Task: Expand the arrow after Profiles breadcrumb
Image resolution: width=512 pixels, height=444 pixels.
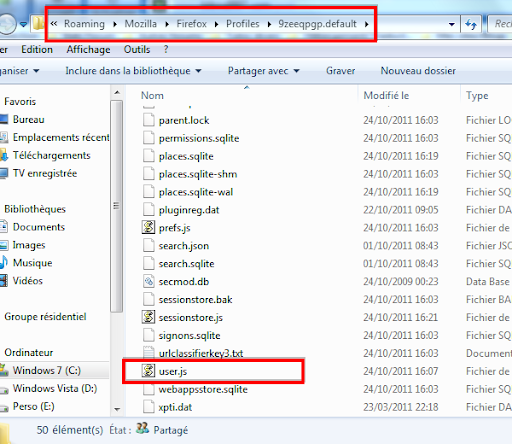Action: pyautogui.click(x=269, y=24)
